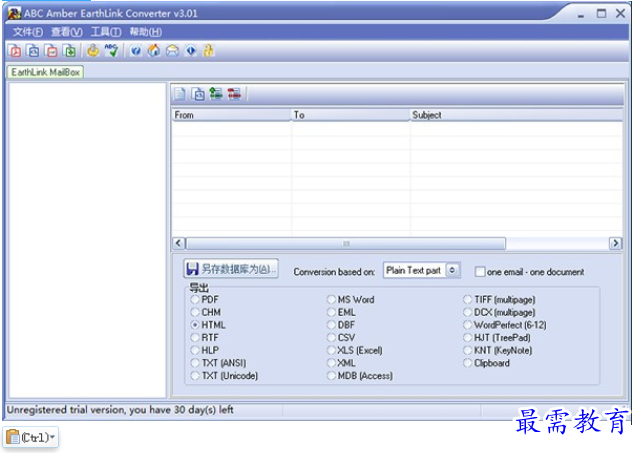The height and width of the screenshot is (453, 637).
Task: Click the 另存数据库为(A) save button
Action: point(231,269)
